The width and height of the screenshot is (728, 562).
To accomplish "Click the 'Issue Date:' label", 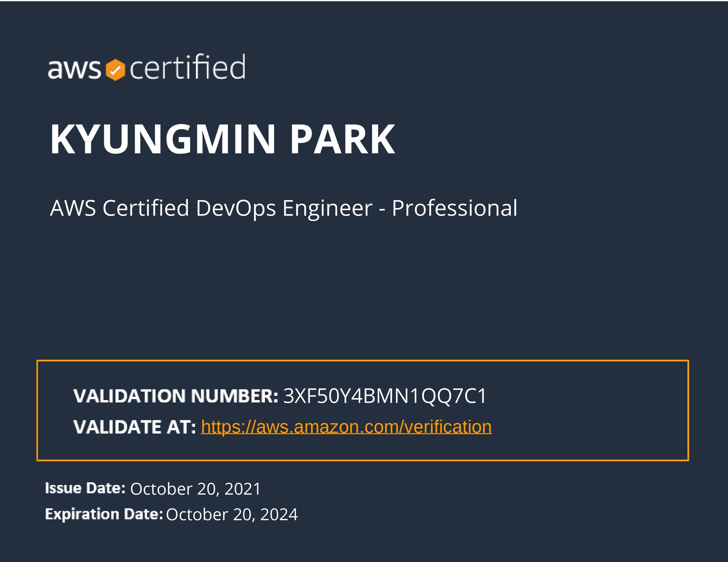I will 85,488.
